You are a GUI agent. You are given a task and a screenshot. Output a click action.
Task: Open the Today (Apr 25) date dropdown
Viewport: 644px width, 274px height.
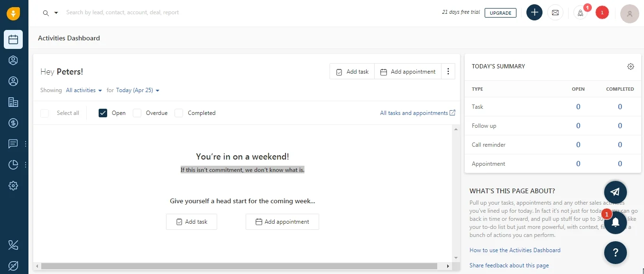[x=138, y=90]
